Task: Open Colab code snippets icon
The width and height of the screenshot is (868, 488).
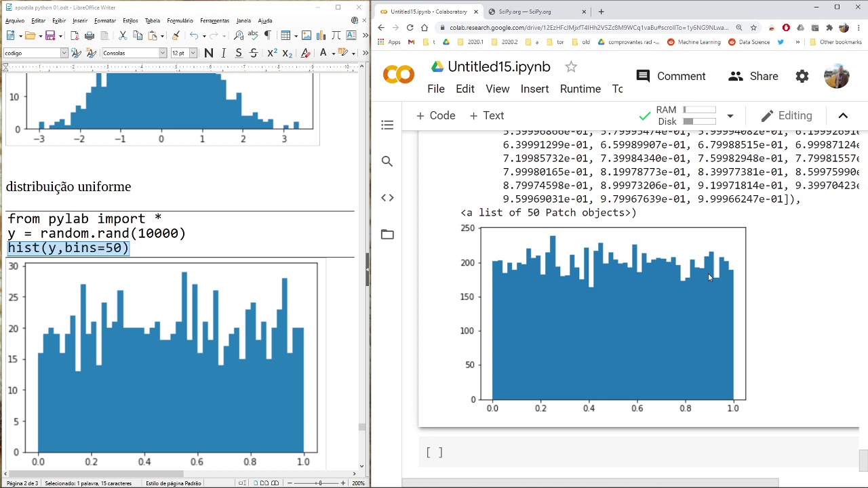Action: pyautogui.click(x=387, y=198)
